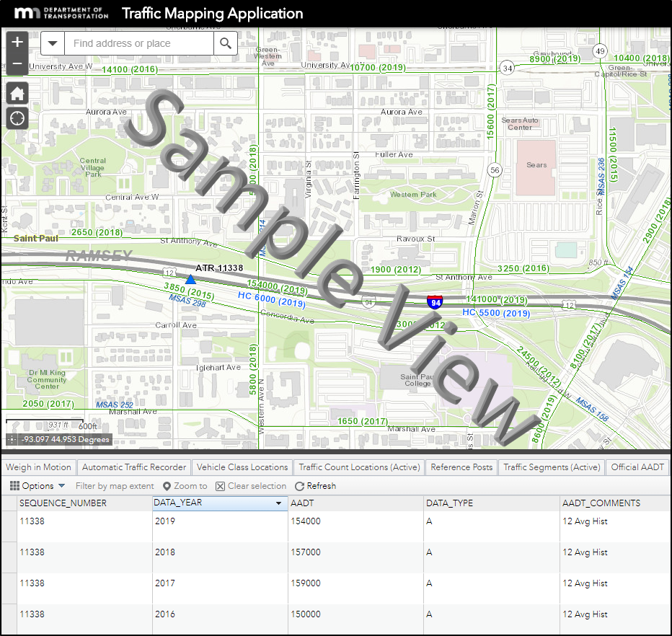Click the zoom in plus icon
The image size is (672, 636).
click(16, 42)
